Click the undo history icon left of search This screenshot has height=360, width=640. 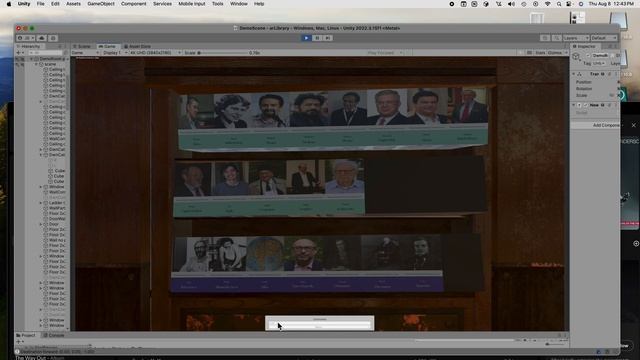point(545,38)
